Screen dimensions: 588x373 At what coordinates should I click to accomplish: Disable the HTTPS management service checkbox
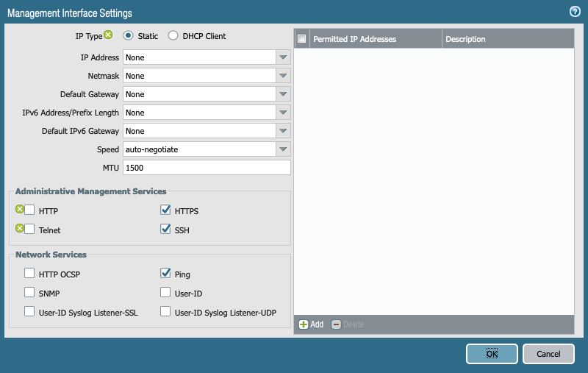(165, 211)
